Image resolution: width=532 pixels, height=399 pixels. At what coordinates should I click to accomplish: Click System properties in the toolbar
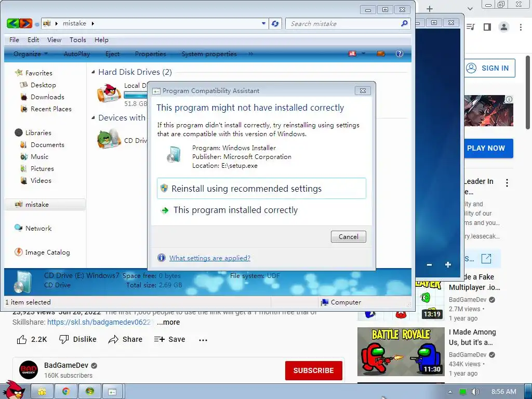point(209,54)
